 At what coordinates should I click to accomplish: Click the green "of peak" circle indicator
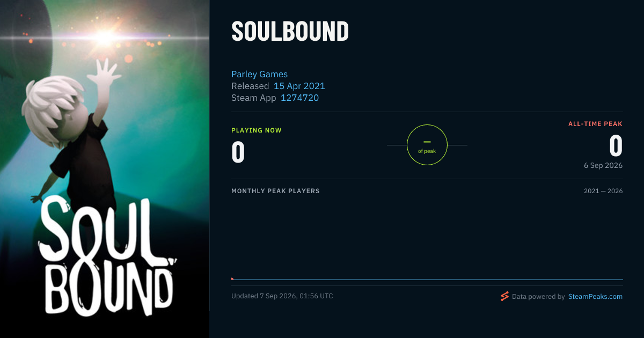coord(427,145)
